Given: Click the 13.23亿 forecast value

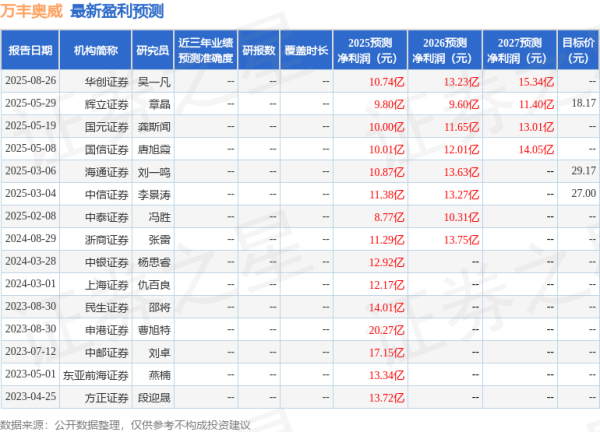Looking at the screenshot, I should [461, 82].
